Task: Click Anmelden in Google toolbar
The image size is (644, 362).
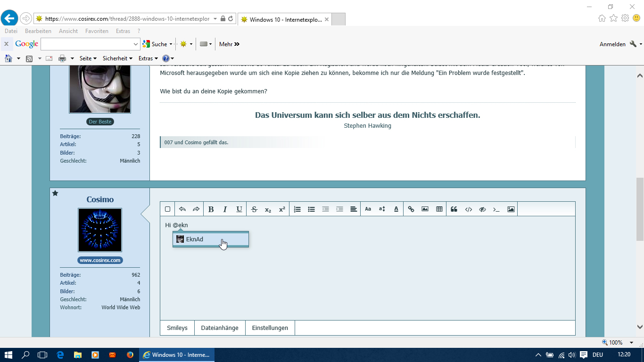Action: (612, 44)
